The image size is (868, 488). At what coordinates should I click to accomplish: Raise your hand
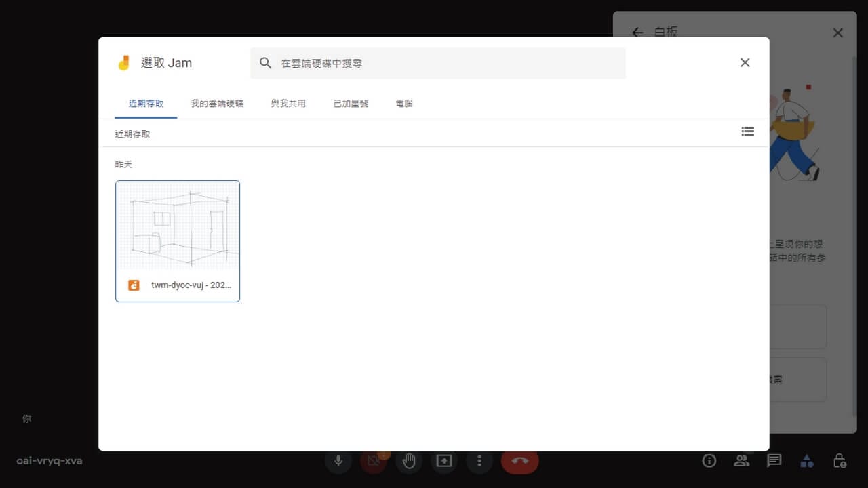point(409,460)
